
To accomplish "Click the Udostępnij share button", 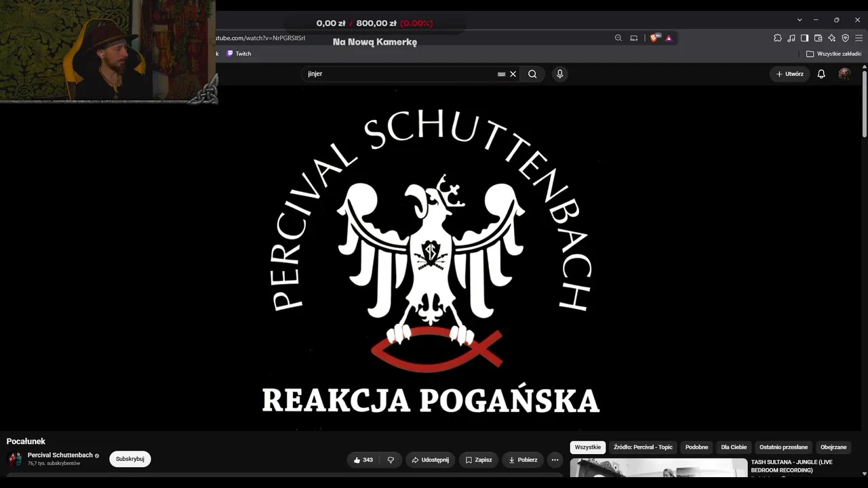I will [430, 460].
